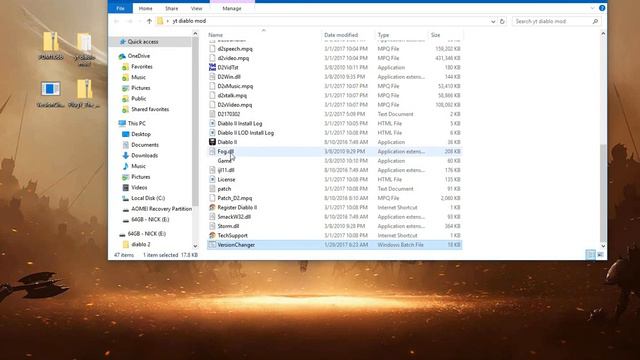Click breadcrumb chevron before yt diablo mod

(167, 21)
